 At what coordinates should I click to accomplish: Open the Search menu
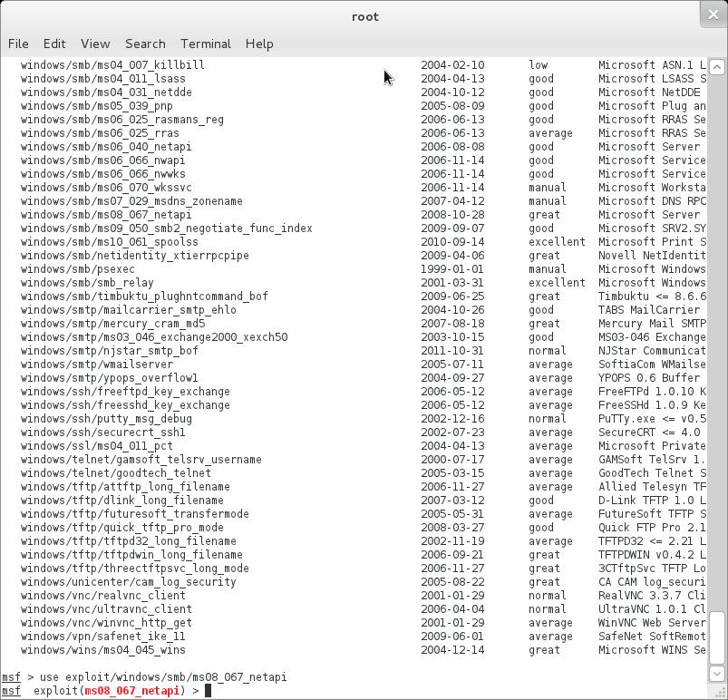click(x=145, y=44)
